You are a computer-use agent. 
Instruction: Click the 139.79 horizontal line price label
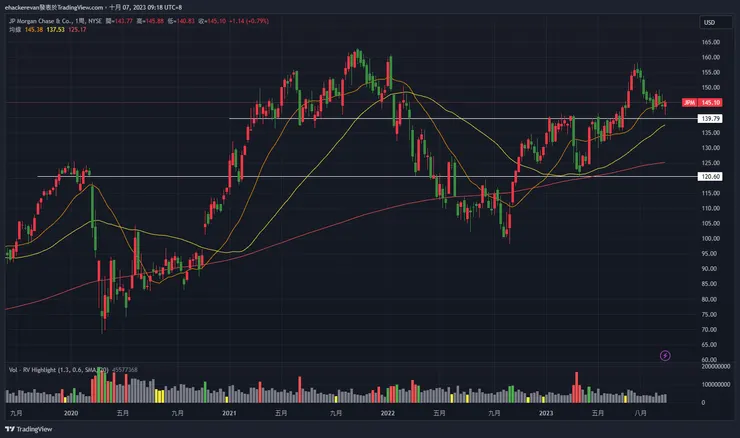click(x=710, y=118)
